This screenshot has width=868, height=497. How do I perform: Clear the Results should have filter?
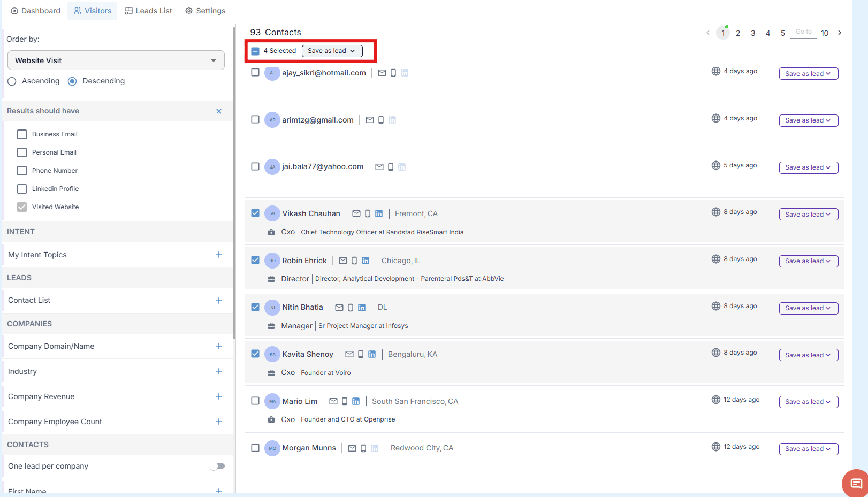tap(219, 111)
